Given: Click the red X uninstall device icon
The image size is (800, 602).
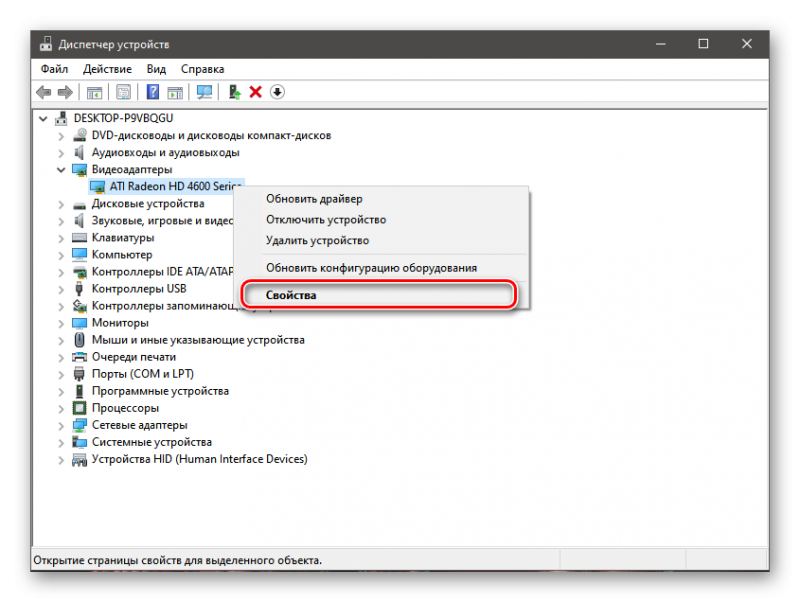Looking at the screenshot, I should tap(256, 92).
